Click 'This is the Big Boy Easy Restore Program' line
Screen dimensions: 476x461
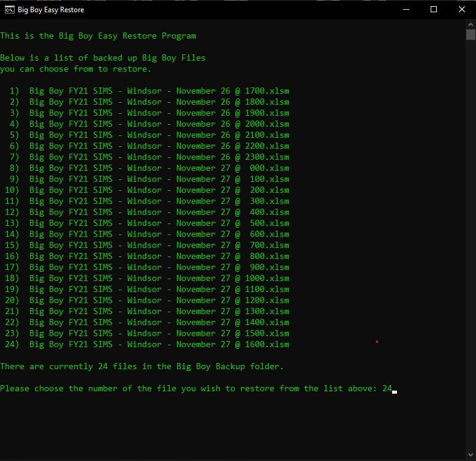click(x=98, y=36)
